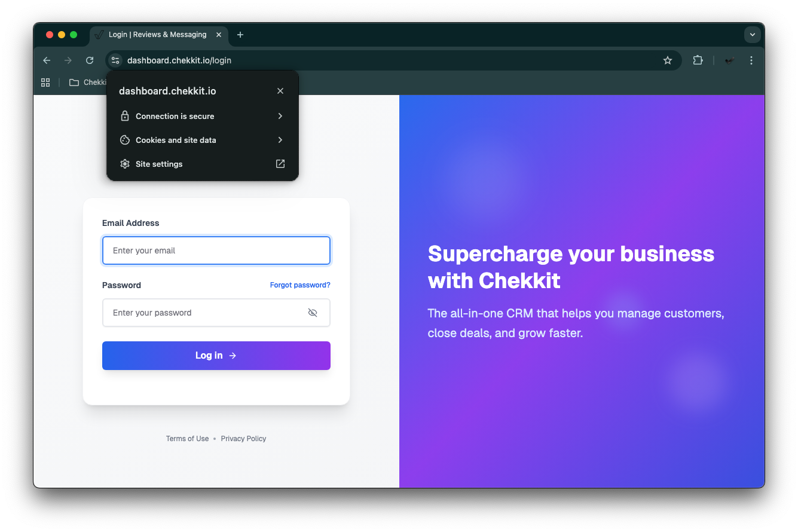Select the Site settings row

point(203,164)
